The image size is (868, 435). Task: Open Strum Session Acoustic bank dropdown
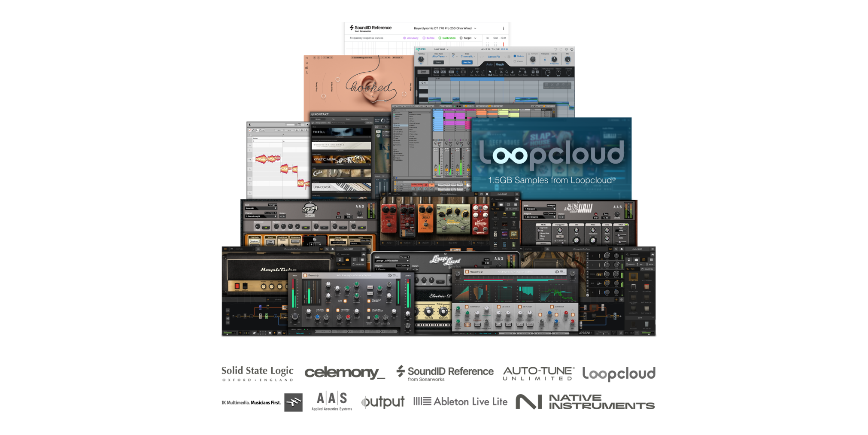click(x=261, y=208)
